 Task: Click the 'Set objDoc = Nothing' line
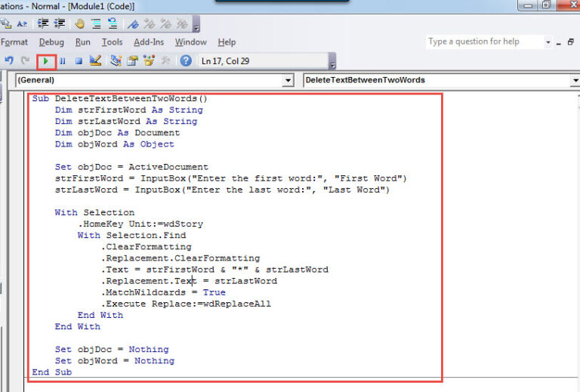112,350
